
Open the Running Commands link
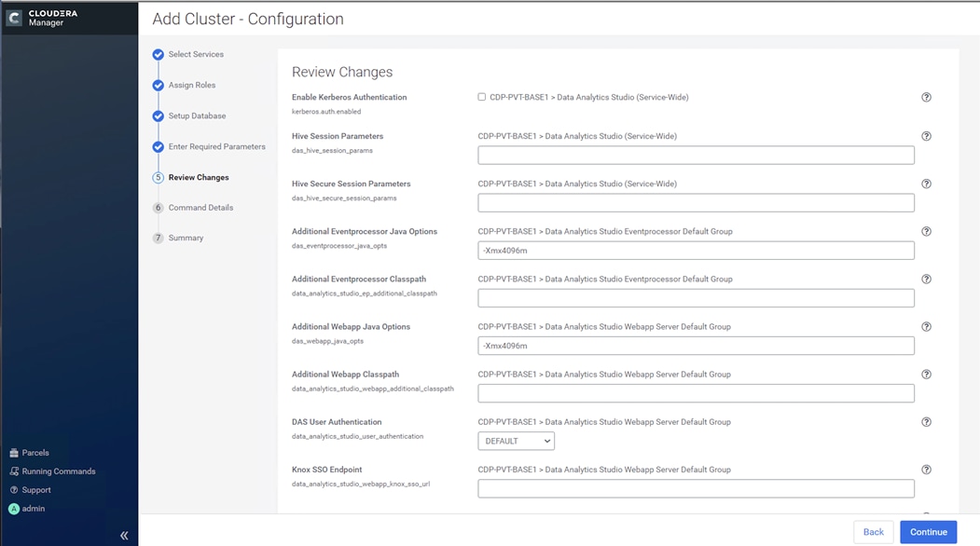pyautogui.click(x=59, y=471)
